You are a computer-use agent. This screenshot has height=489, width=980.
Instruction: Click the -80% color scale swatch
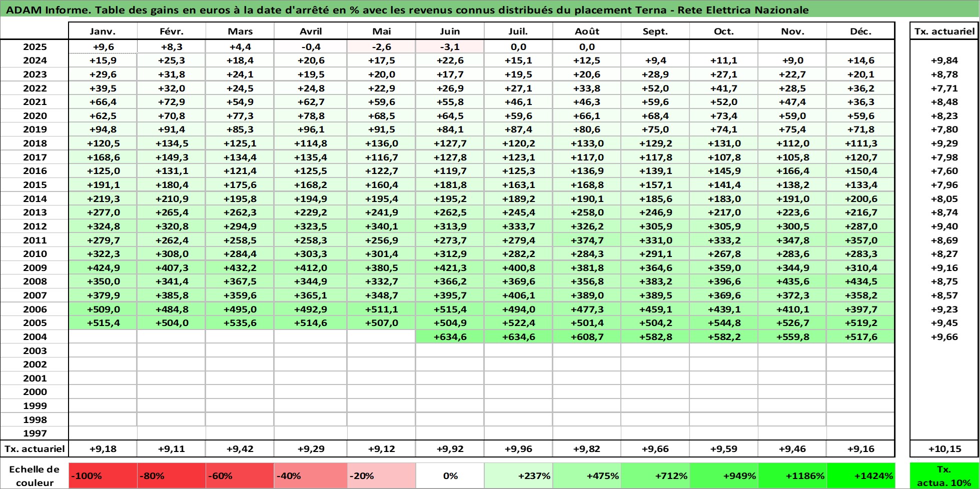point(172,476)
